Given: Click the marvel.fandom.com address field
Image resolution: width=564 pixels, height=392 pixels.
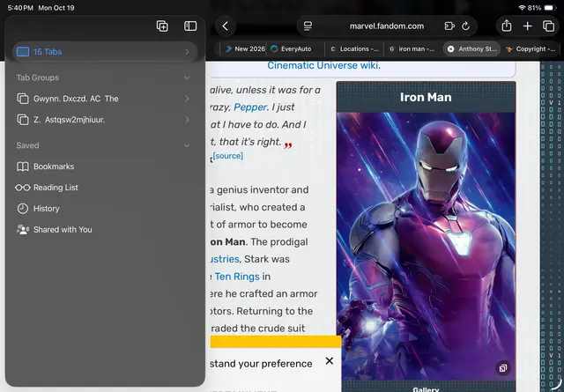Looking at the screenshot, I should (x=387, y=26).
